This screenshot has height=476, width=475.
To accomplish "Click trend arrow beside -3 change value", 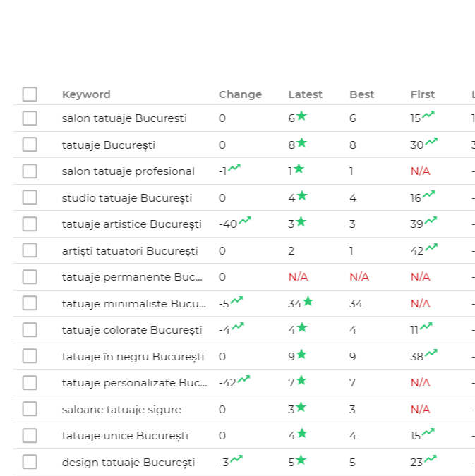I will (x=236, y=459).
